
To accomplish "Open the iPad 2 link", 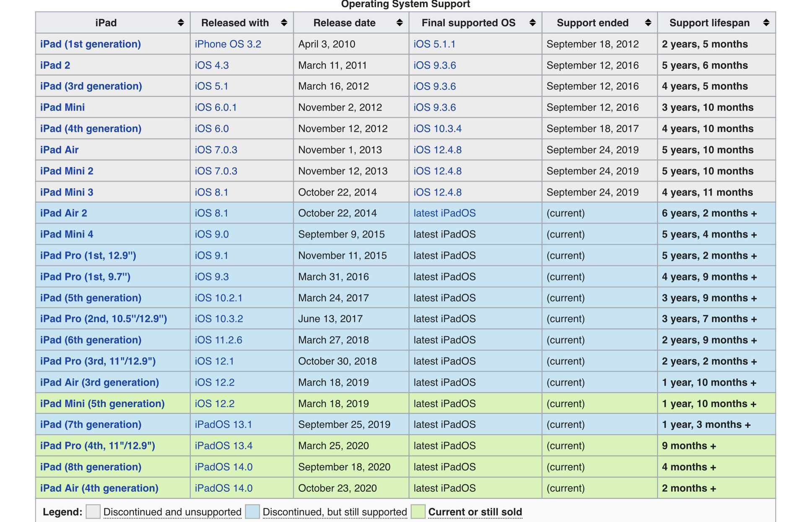I will pyautogui.click(x=55, y=65).
